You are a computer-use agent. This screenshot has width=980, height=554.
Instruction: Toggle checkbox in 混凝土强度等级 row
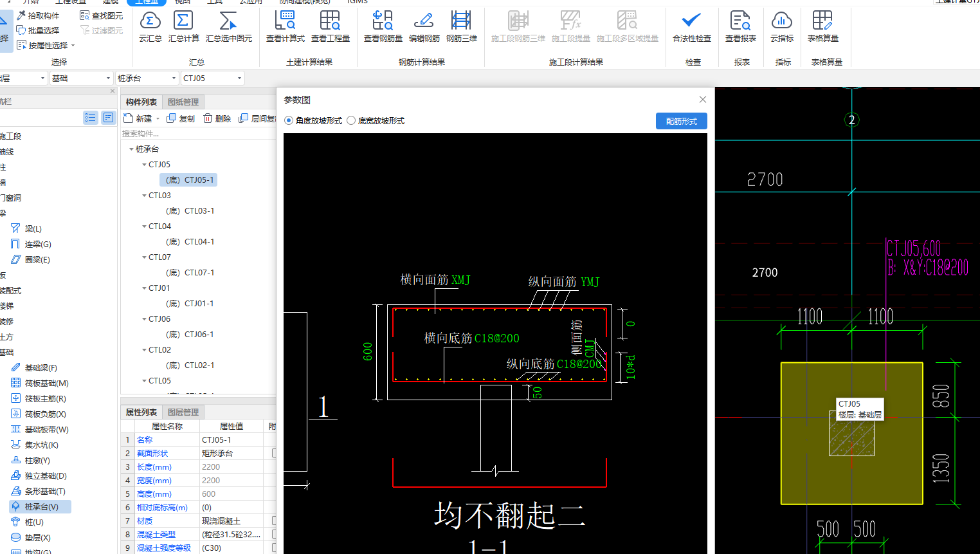274,548
